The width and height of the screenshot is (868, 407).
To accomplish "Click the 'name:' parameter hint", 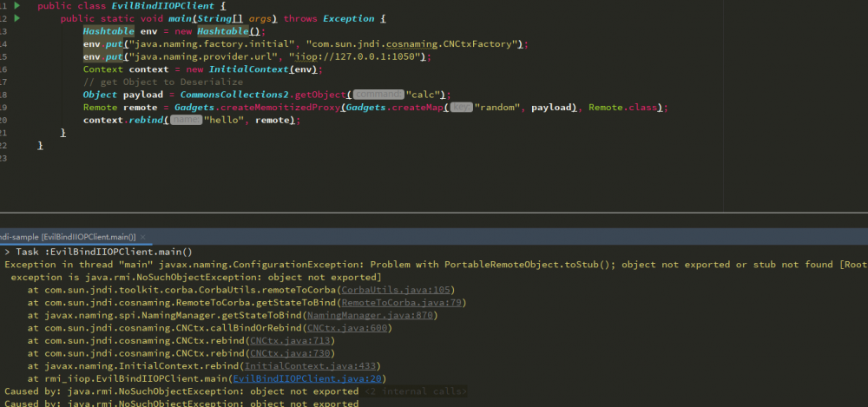I will (x=186, y=120).
